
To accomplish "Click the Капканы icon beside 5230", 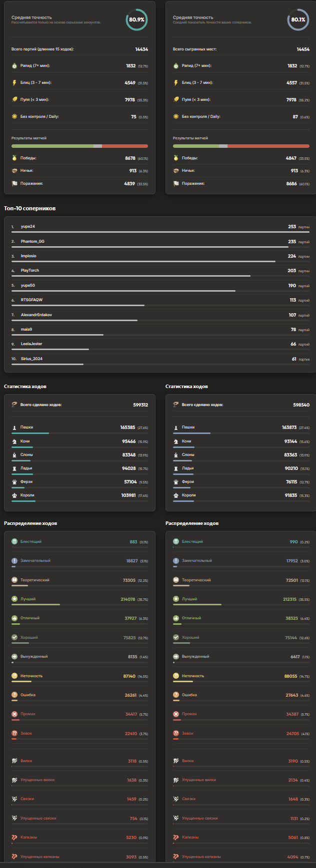I will tap(14, 838).
